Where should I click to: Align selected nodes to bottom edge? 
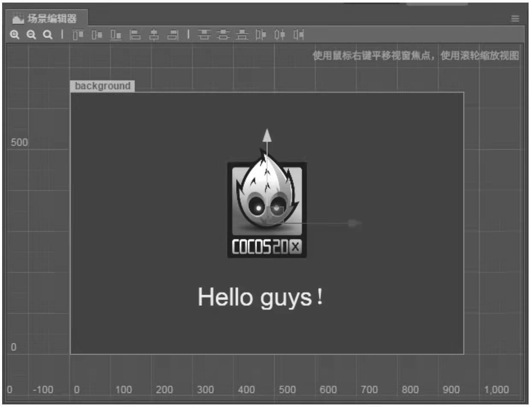click(x=116, y=35)
